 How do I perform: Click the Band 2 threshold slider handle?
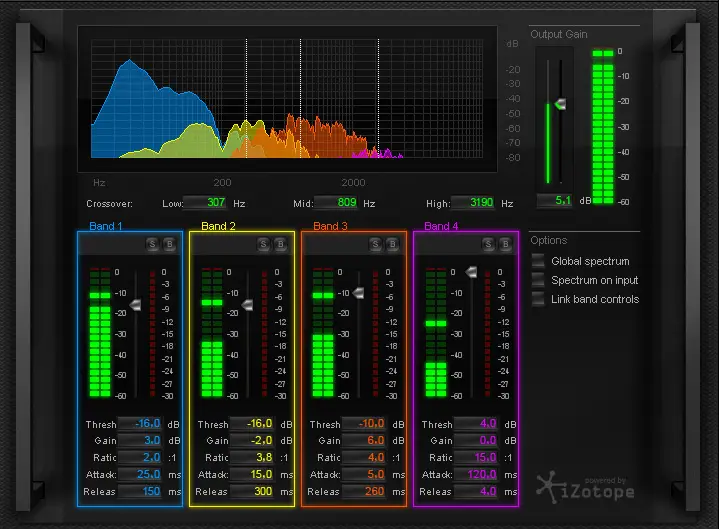click(x=248, y=305)
